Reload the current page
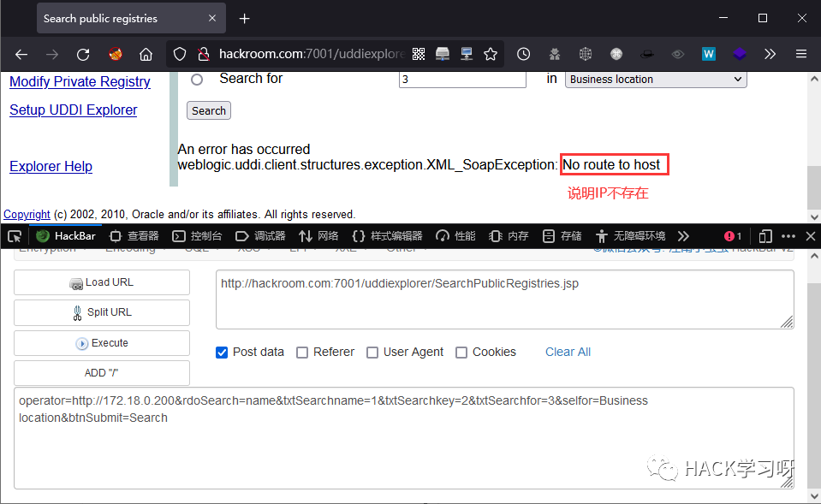Screen dimensions: 821x504 tap(83, 54)
